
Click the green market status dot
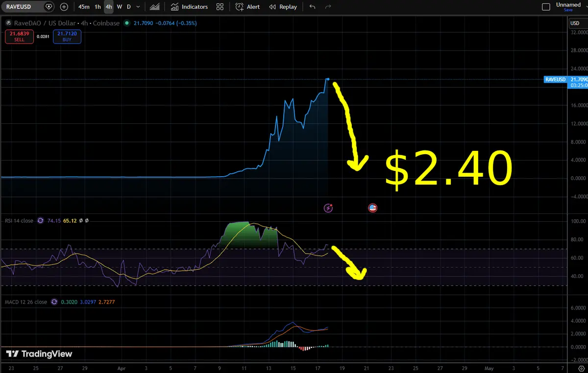127,23
